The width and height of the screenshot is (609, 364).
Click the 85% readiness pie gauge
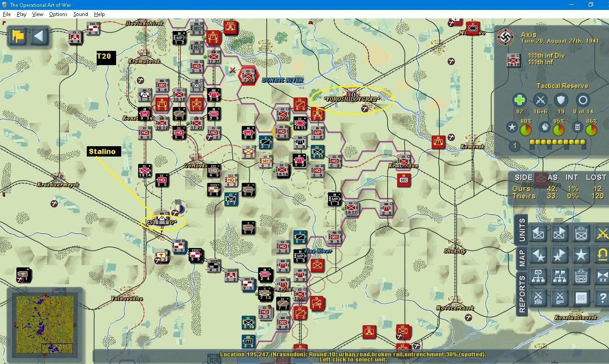click(559, 130)
